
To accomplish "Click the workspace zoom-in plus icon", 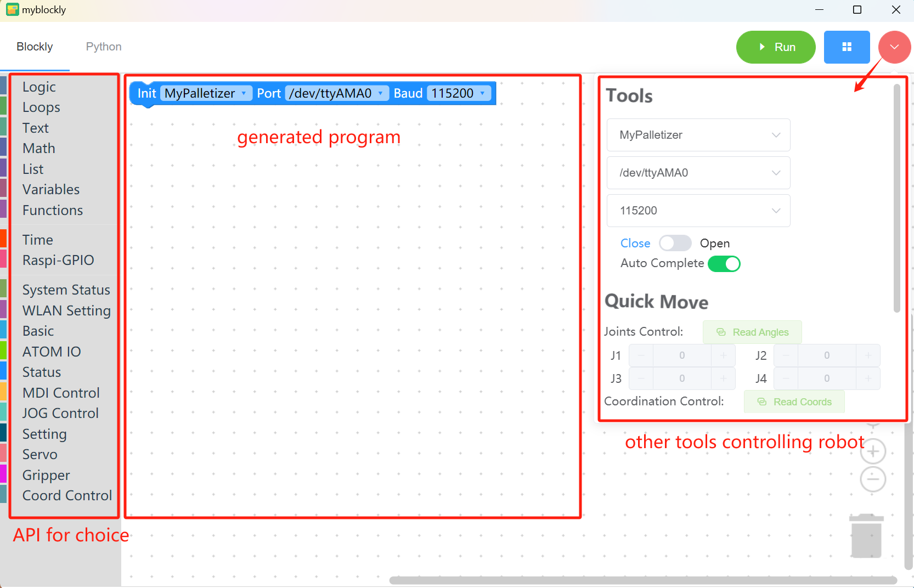I will 873,451.
